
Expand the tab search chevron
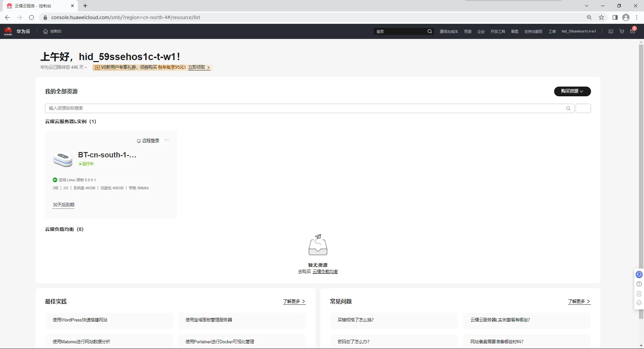[x=587, y=6]
